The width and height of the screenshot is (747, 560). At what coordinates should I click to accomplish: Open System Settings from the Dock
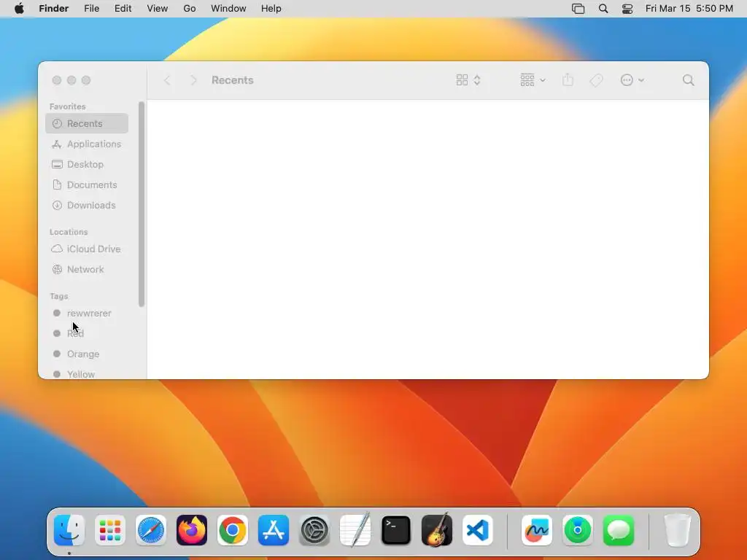(314, 530)
